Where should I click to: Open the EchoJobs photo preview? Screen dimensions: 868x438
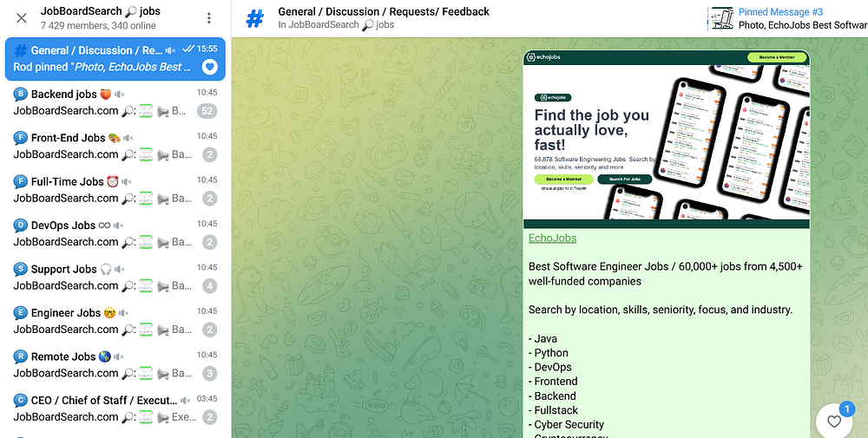(667, 140)
